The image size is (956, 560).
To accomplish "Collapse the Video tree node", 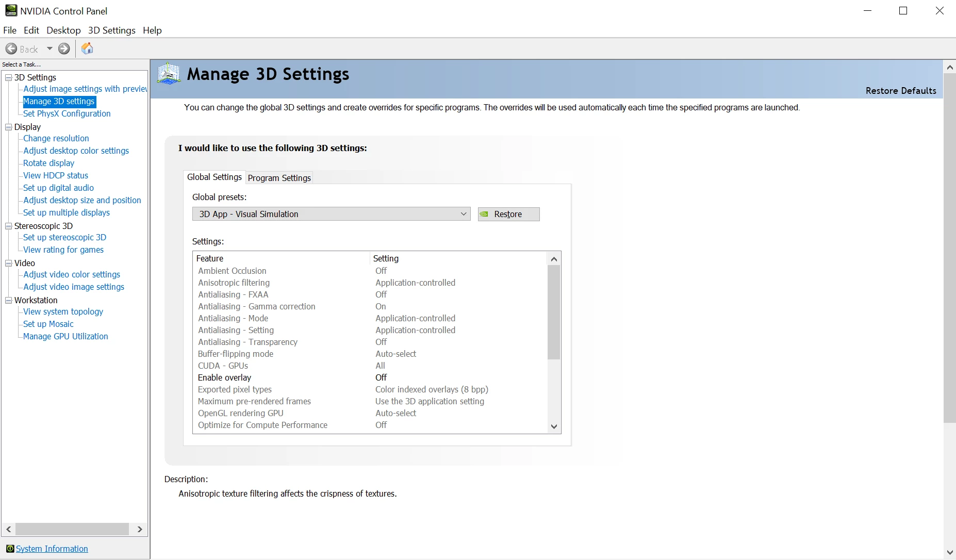I will (x=8, y=263).
